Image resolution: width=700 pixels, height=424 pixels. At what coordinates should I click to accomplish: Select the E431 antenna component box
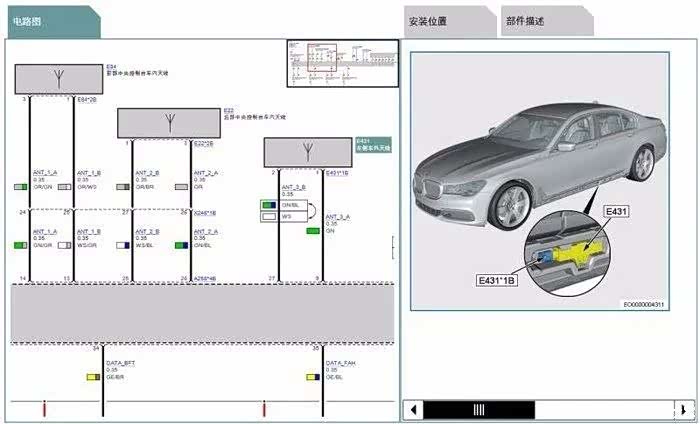tap(308, 152)
